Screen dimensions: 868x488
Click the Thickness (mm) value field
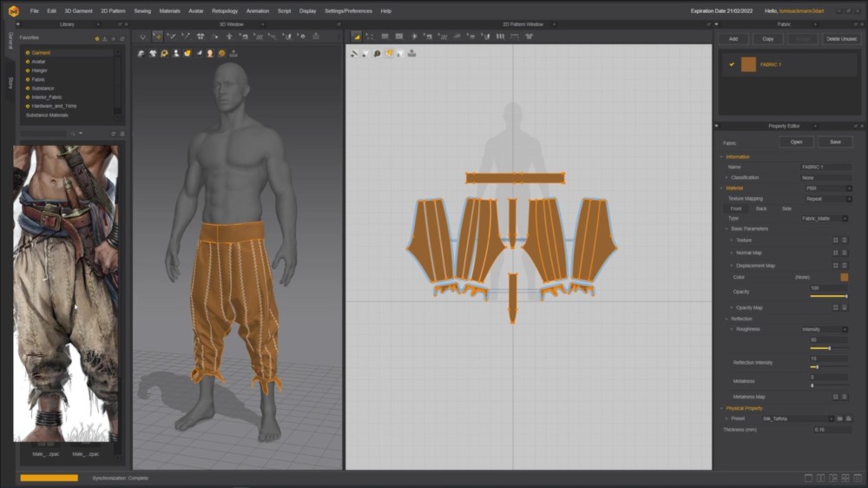click(831, 430)
